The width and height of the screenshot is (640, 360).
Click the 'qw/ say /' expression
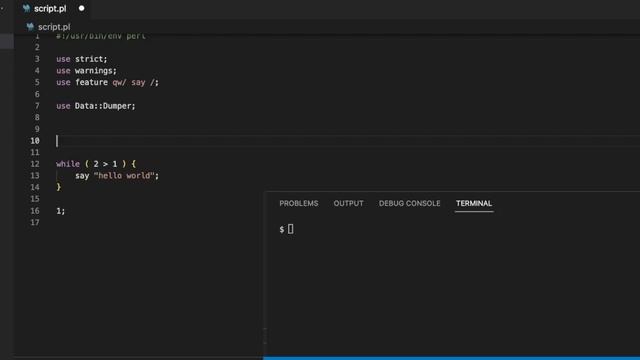point(133,82)
